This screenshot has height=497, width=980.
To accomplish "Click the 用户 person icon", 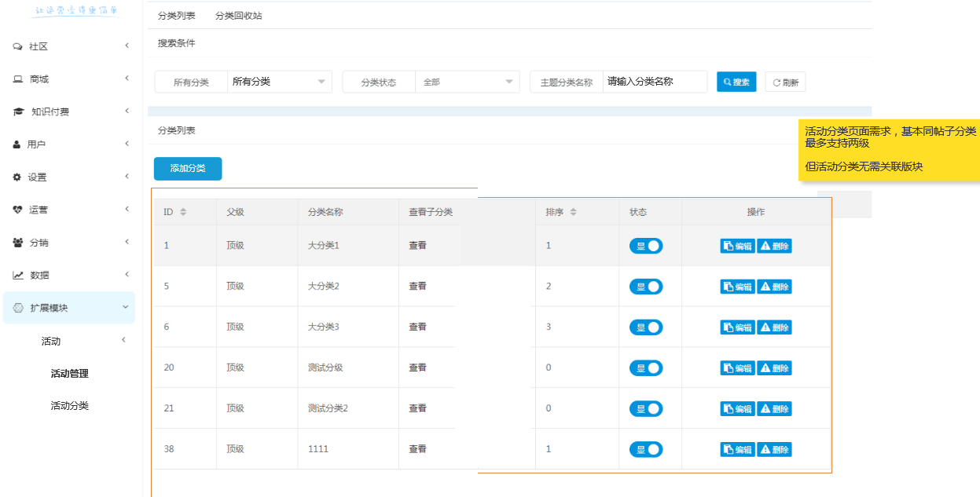I will click(17, 144).
